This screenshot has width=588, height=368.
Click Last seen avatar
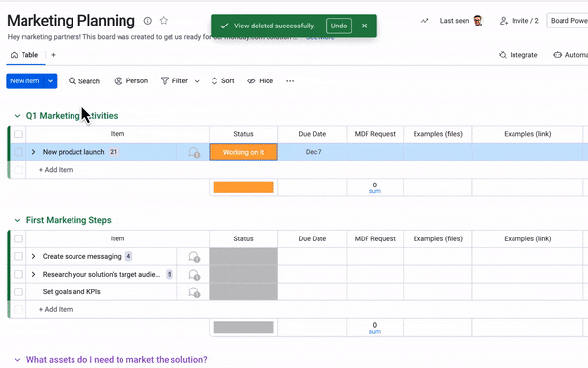478,21
